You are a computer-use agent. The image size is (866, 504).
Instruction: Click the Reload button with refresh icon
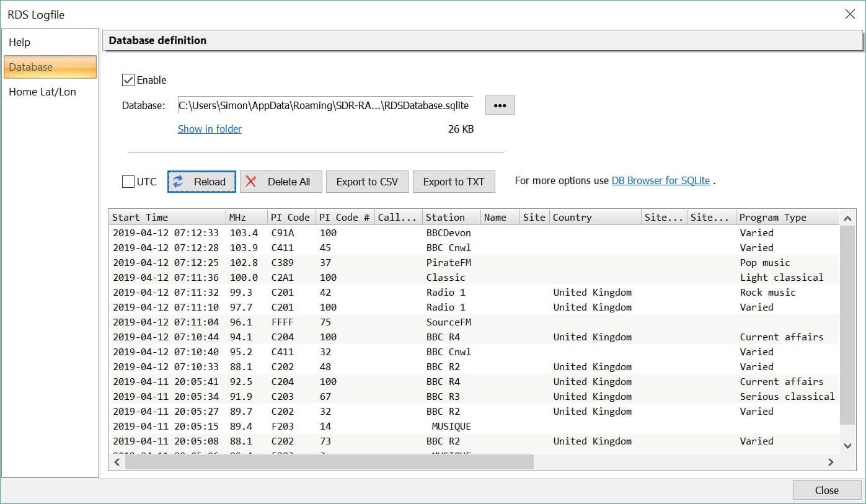click(201, 182)
